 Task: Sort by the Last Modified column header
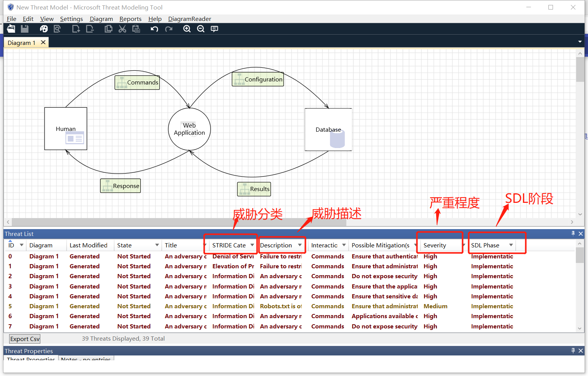88,245
